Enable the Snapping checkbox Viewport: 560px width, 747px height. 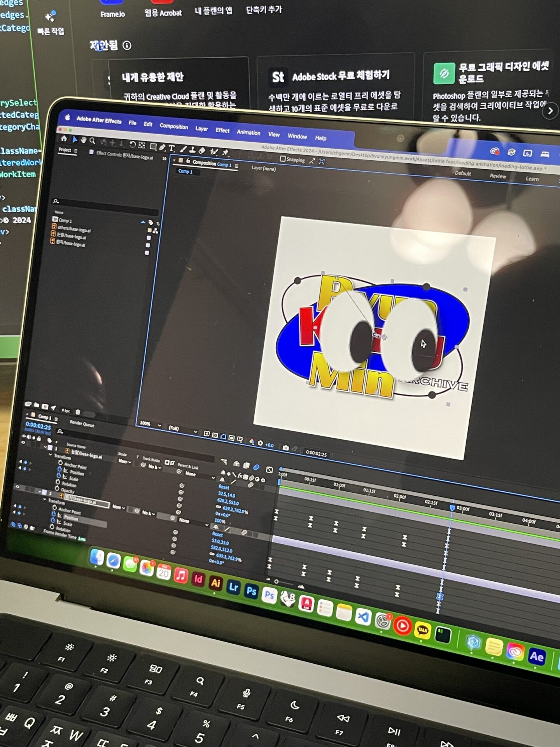click(x=283, y=159)
